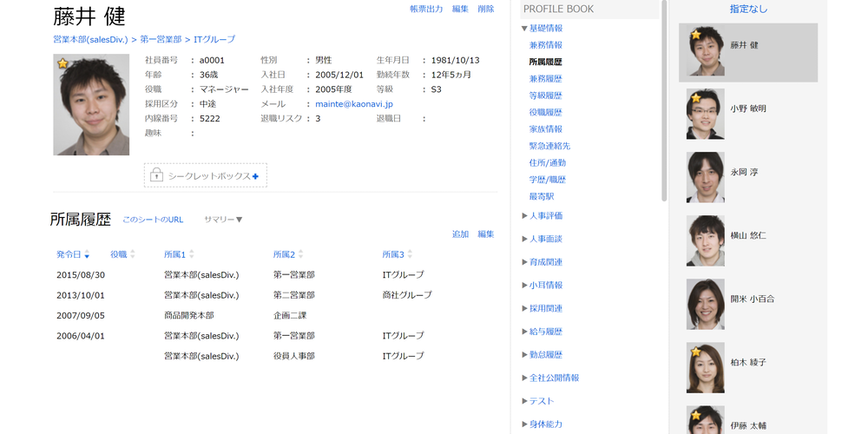Click the lock icon in the シークレットボックス box
Image resolution: width=868 pixels, height=434 pixels.
pyautogui.click(x=156, y=175)
